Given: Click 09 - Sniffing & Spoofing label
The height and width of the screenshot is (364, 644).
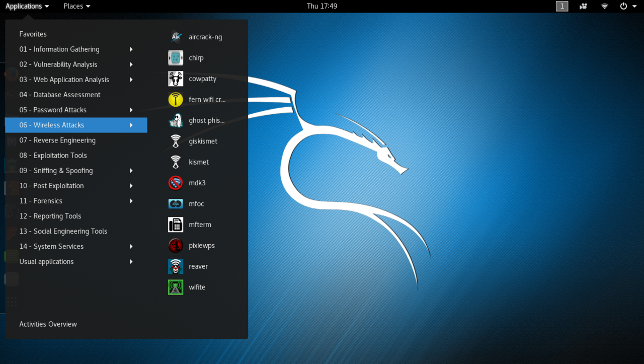Looking at the screenshot, I should point(56,171).
